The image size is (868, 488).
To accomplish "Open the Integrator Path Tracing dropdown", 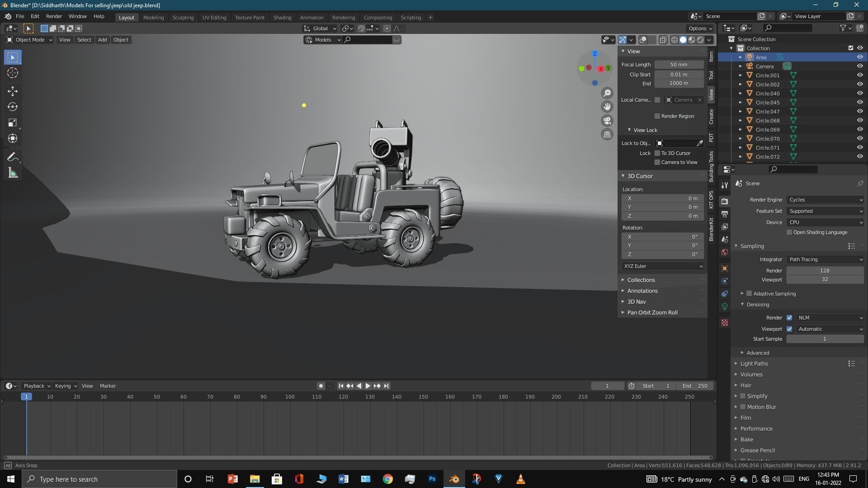I will coord(825,259).
